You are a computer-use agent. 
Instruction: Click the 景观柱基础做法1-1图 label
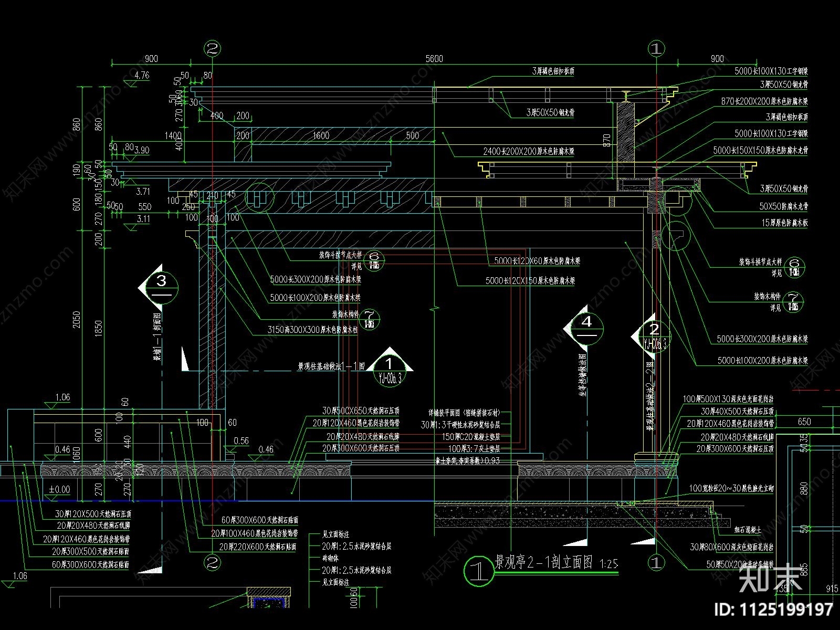point(331,366)
